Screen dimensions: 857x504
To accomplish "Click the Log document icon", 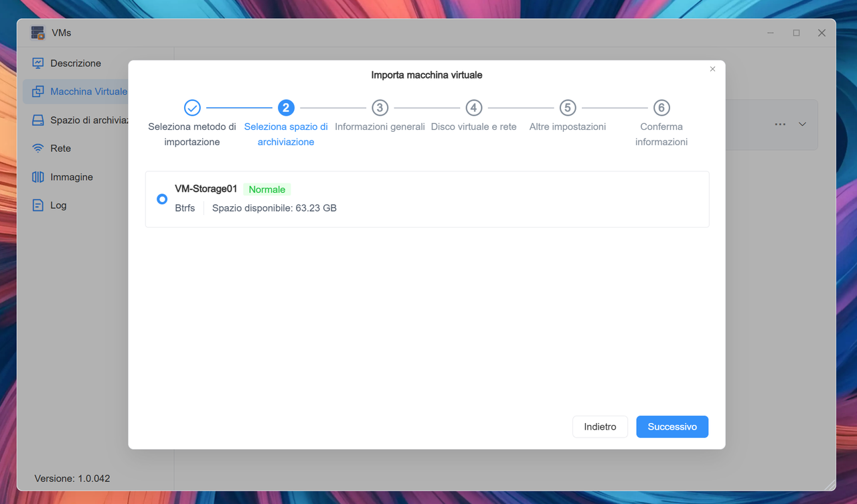I will 38,205.
